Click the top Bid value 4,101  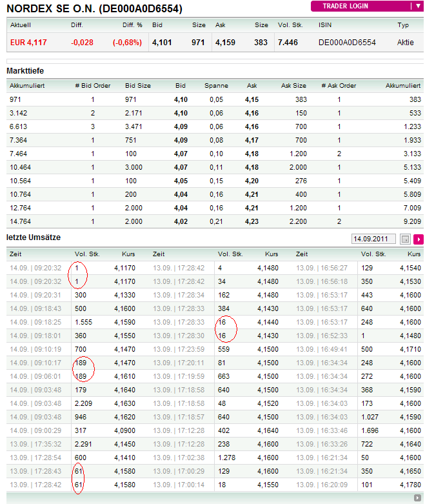coord(162,43)
